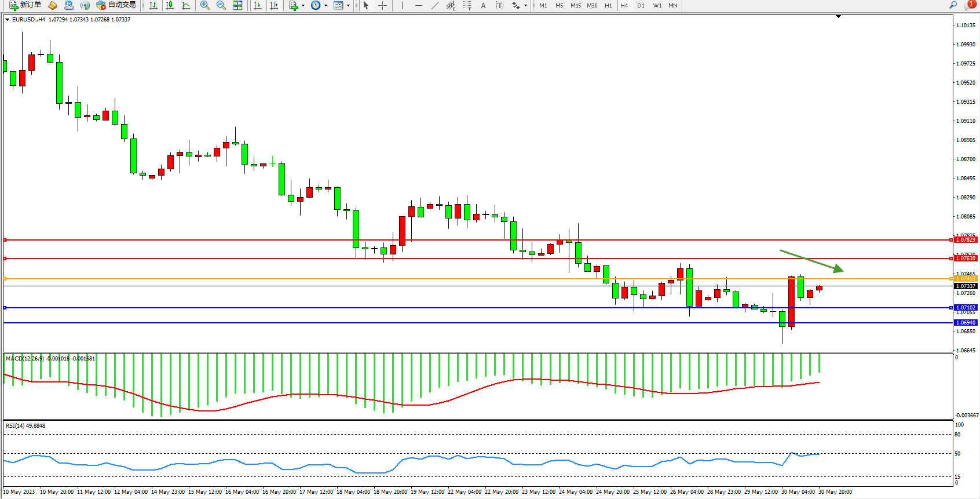Switch the chart to bar chart mode

click(x=153, y=5)
